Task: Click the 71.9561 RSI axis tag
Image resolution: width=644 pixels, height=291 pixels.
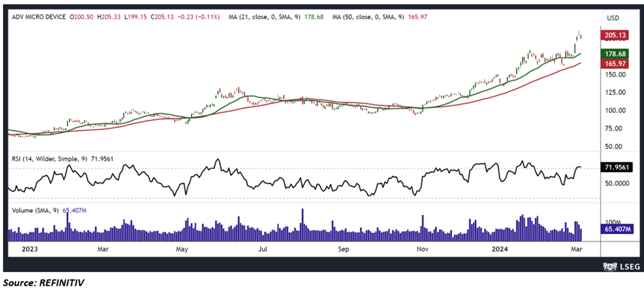Action: coord(617,168)
